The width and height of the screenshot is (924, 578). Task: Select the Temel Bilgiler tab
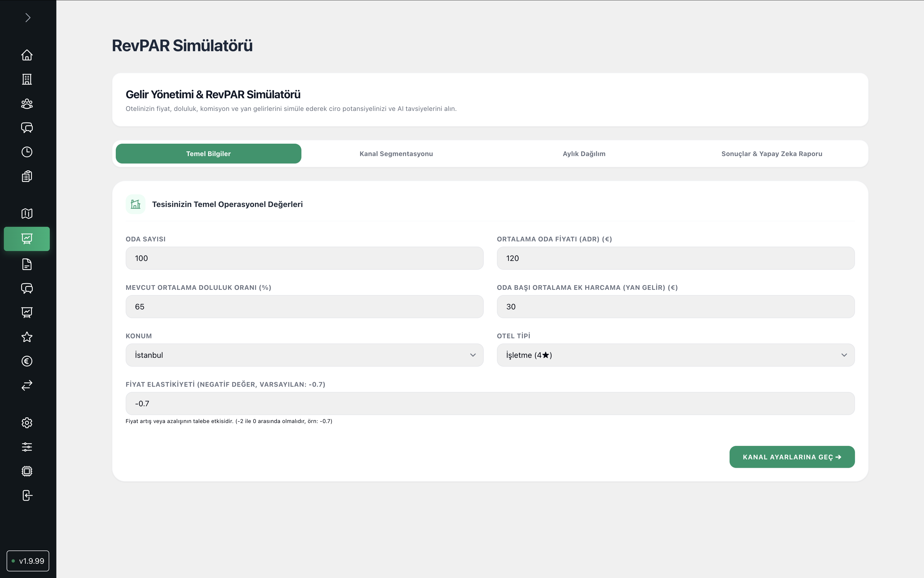tap(208, 154)
